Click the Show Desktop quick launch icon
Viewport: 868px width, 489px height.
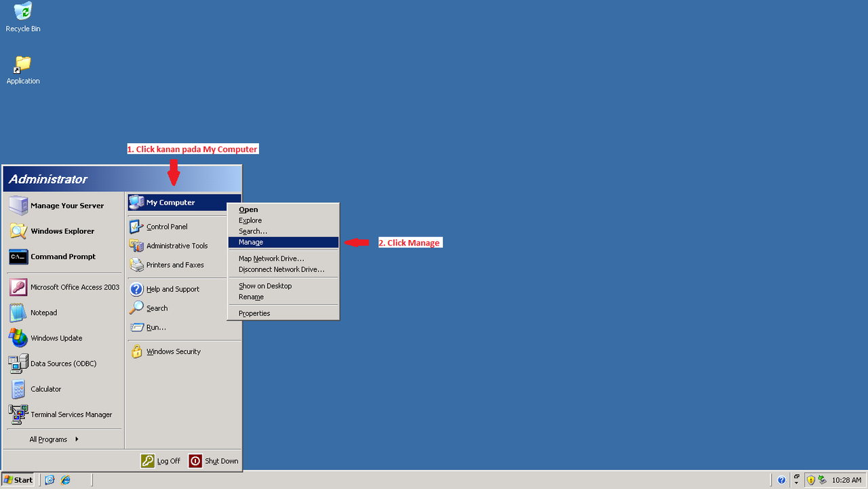[x=50, y=480]
